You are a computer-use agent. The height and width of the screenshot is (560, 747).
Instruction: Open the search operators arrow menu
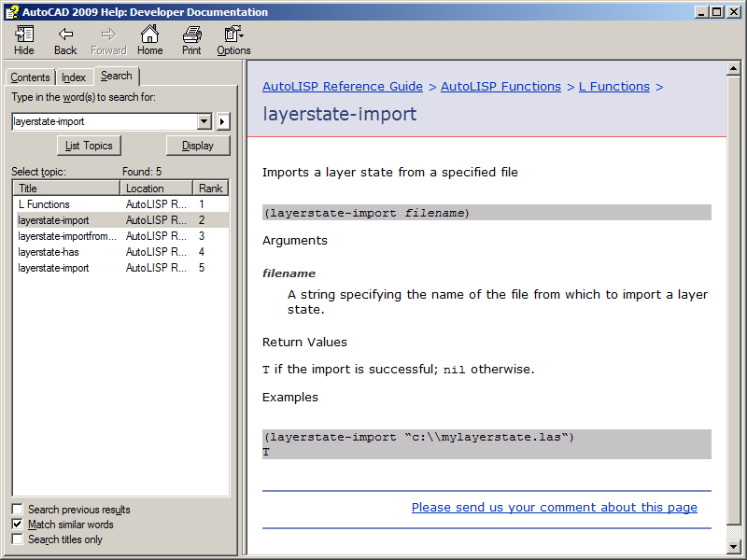tap(223, 121)
